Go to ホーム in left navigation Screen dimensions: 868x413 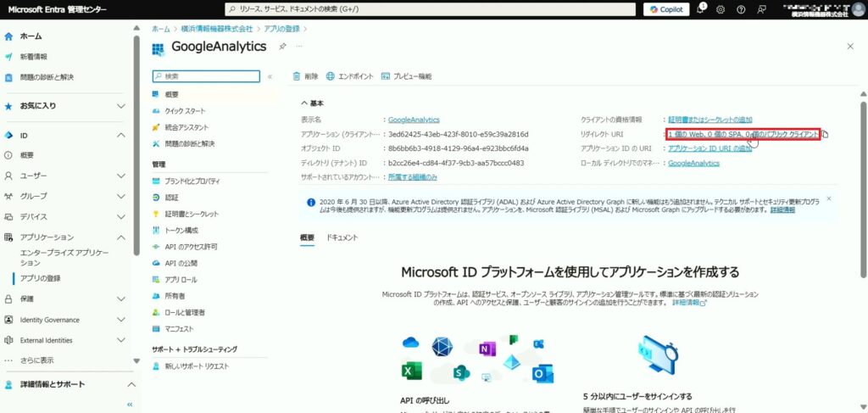pos(31,36)
